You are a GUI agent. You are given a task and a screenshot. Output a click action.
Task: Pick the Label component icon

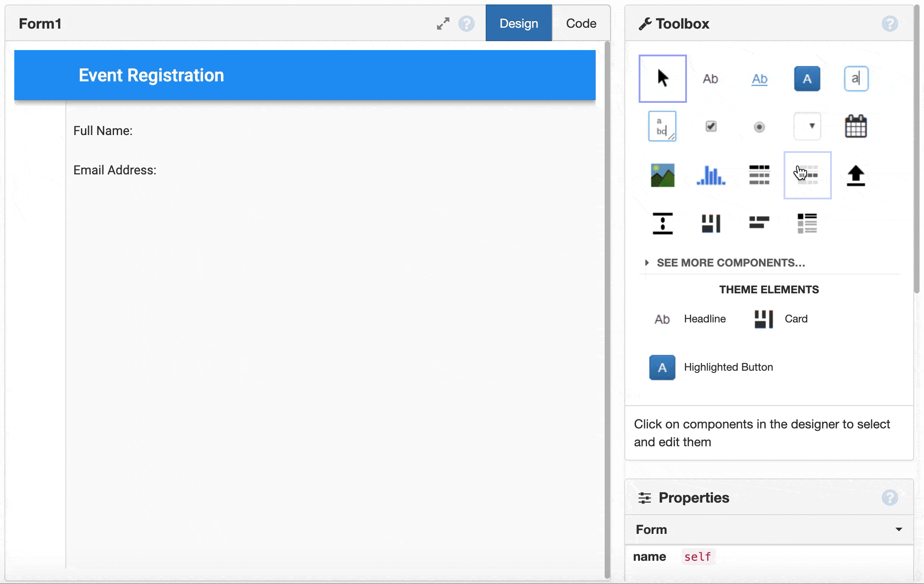click(710, 79)
